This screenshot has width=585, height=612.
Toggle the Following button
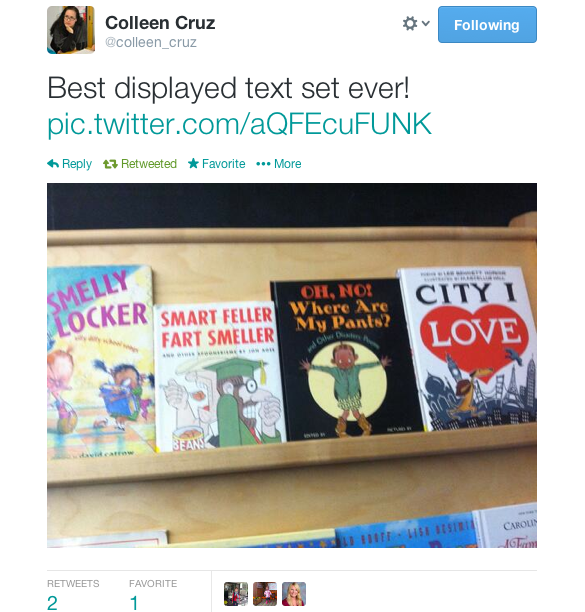[x=487, y=24]
